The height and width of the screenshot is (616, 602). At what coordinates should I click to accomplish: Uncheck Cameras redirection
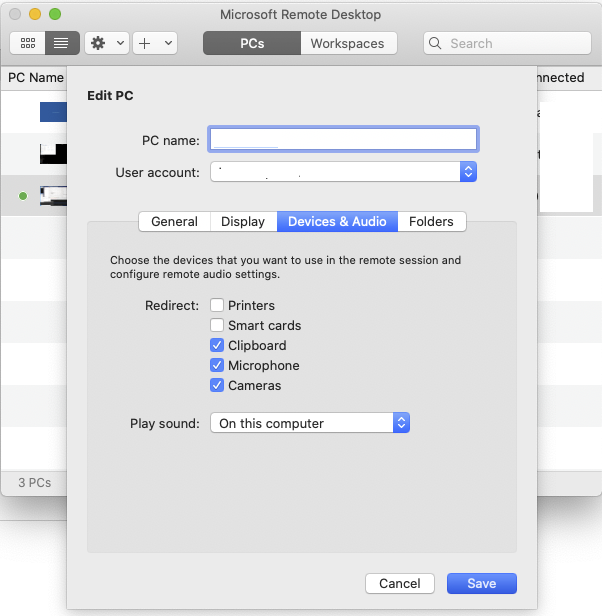click(217, 385)
